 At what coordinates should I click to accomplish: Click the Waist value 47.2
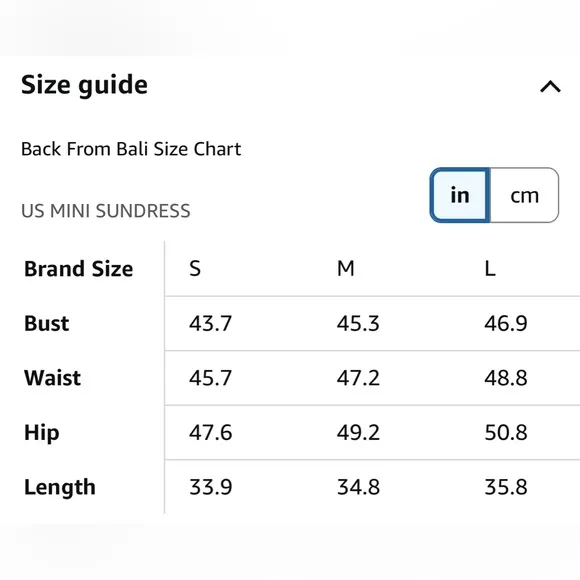pyautogui.click(x=358, y=378)
